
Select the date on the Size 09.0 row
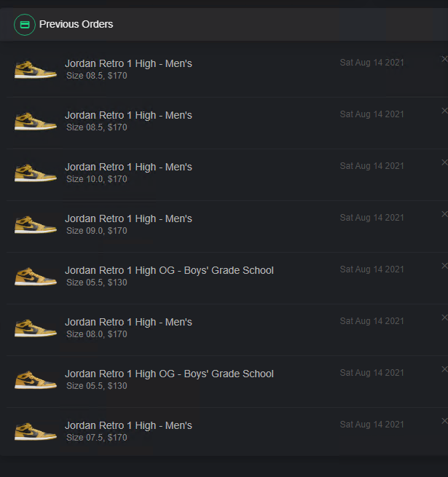(372, 218)
